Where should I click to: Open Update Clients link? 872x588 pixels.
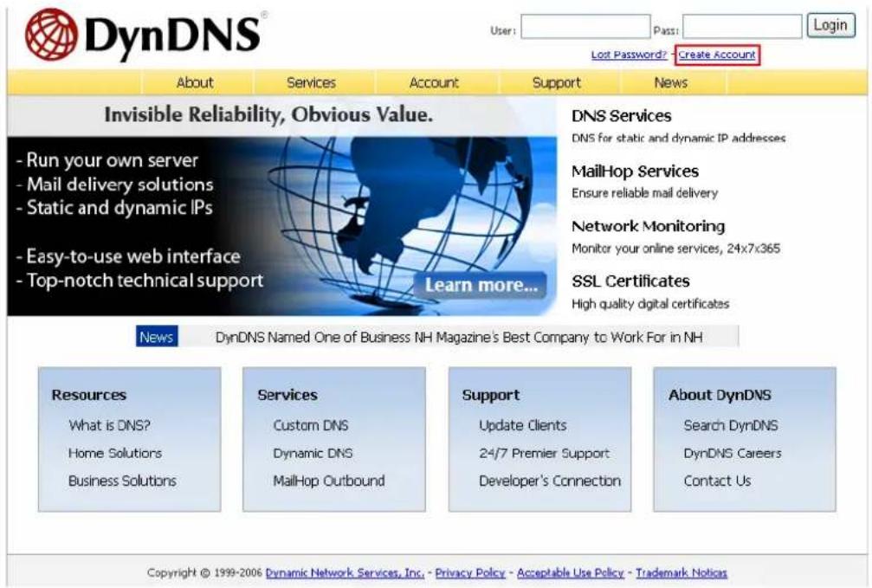(523, 425)
